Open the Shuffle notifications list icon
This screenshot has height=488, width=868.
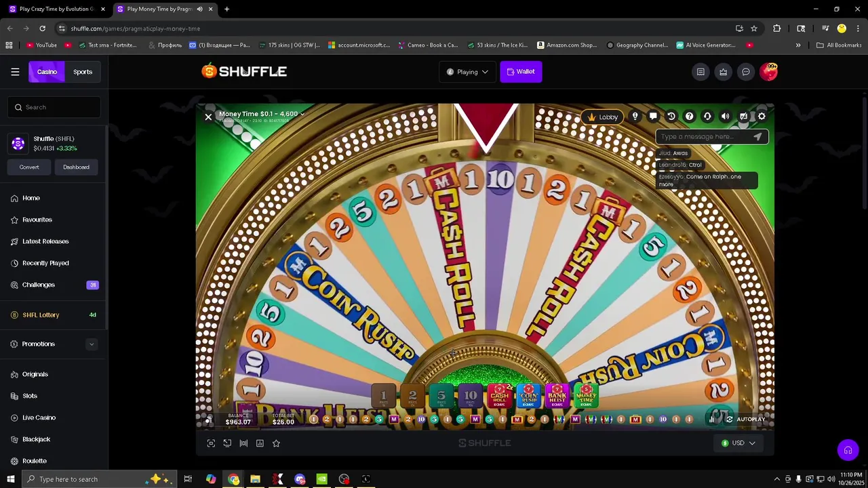pyautogui.click(x=701, y=72)
